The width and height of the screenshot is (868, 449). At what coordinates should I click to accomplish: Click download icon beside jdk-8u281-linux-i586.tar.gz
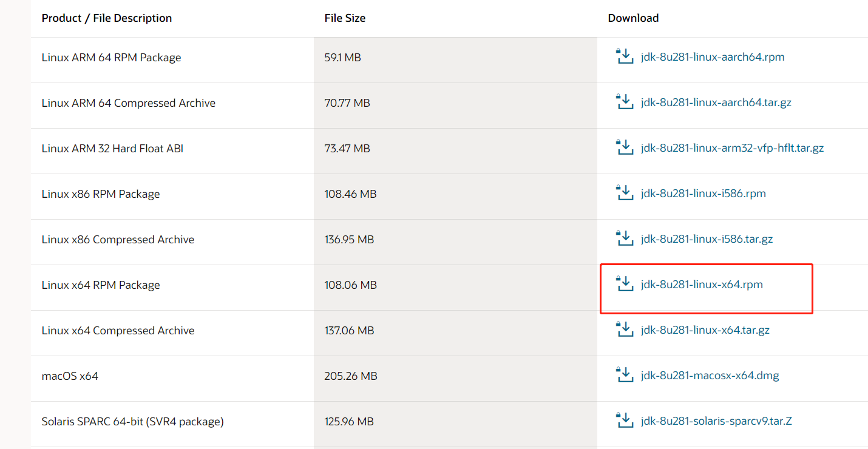pyautogui.click(x=624, y=238)
